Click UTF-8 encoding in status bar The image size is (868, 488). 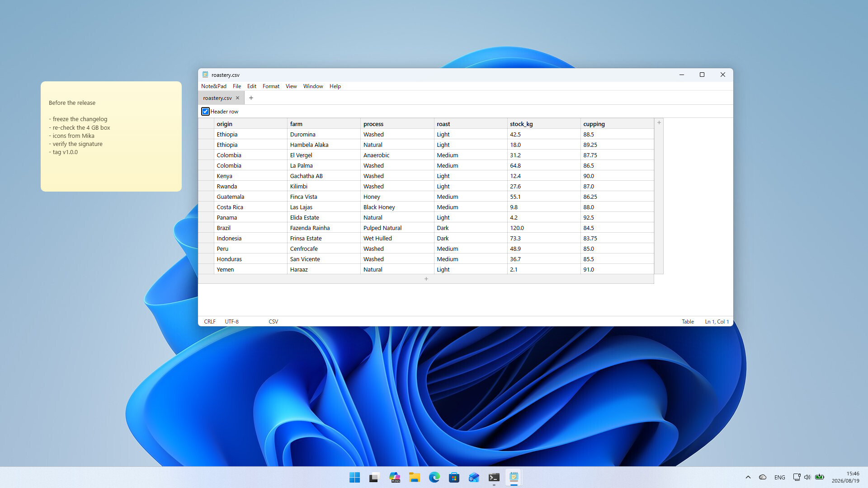pos(231,322)
